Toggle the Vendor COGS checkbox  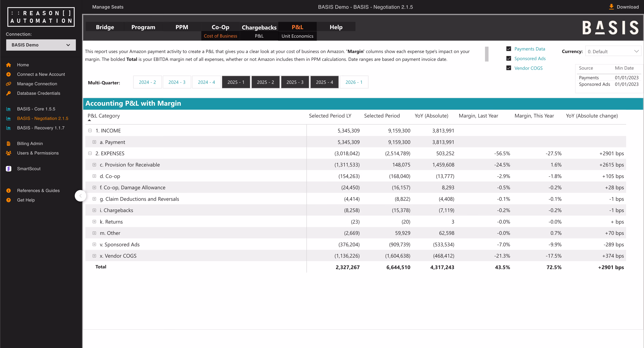pyautogui.click(x=509, y=68)
